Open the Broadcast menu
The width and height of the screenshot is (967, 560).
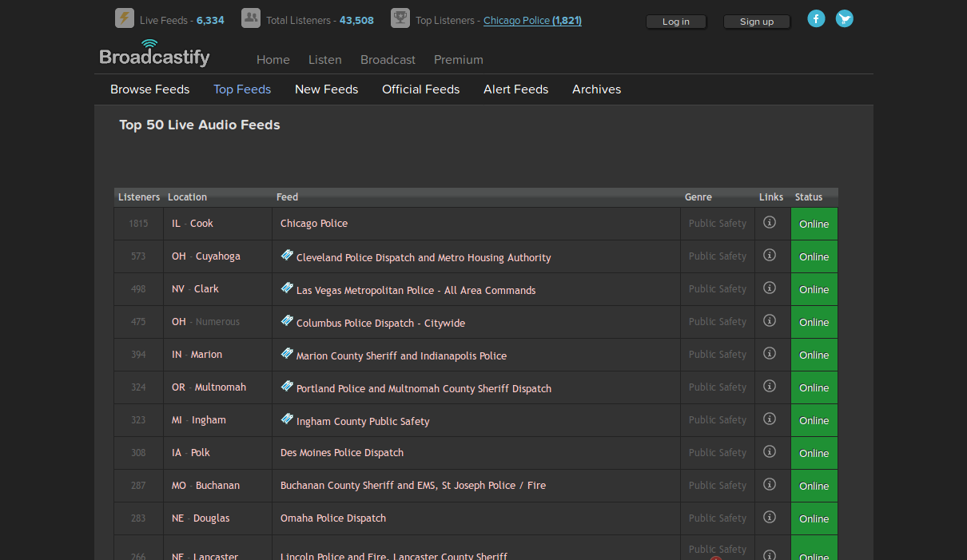(x=388, y=60)
